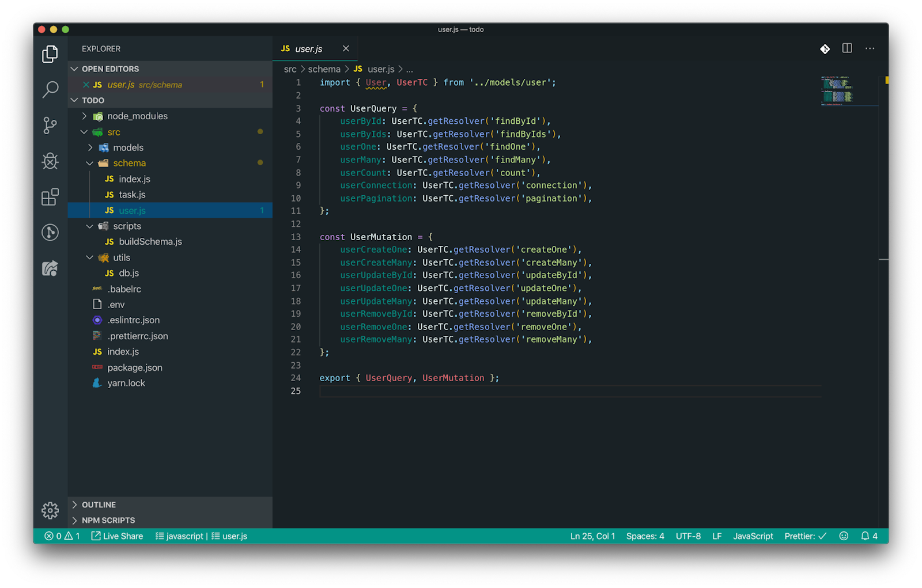Image resolution: width=922 pixels, height=588 pixels.
Task: Click the Split Editor icon
Action: 847,48
